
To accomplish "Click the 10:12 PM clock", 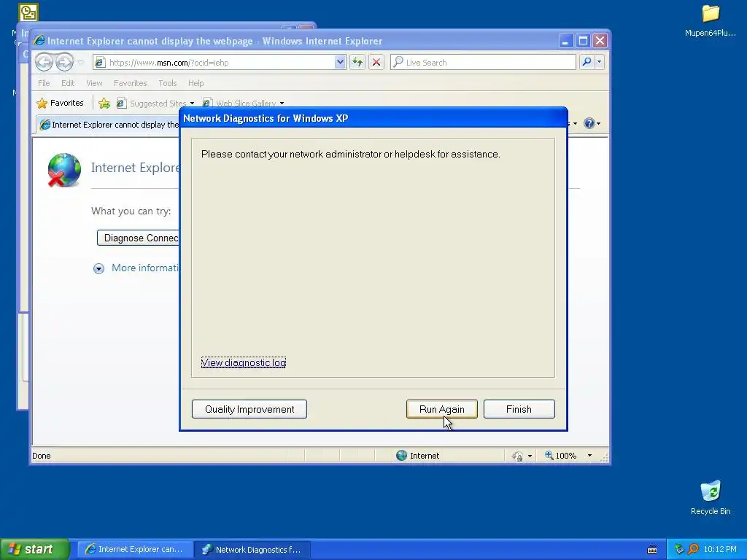I will [x=720, y=549].
